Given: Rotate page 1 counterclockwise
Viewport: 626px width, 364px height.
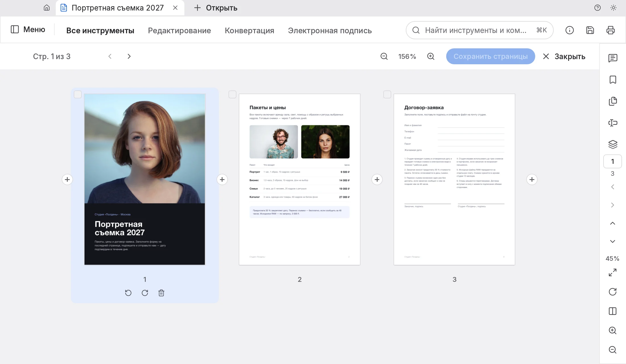Looking at the screenshot, I should pos(128,293).
